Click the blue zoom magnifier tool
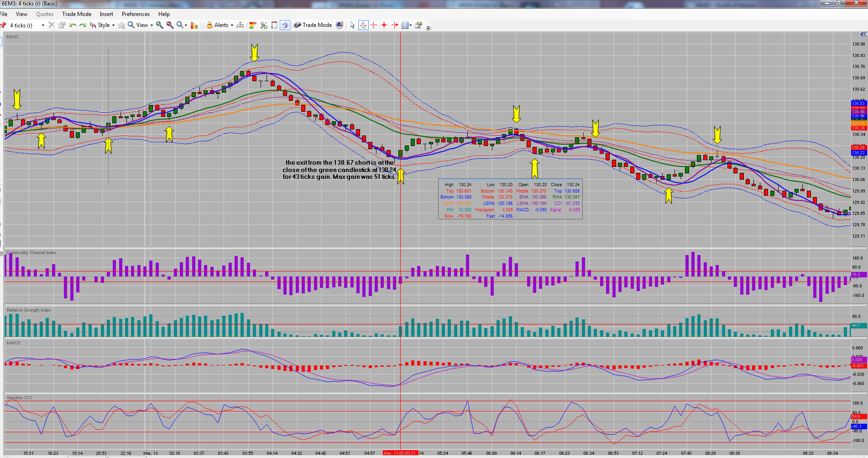Screen dimensions: 868x458 (x=180, y=25)
